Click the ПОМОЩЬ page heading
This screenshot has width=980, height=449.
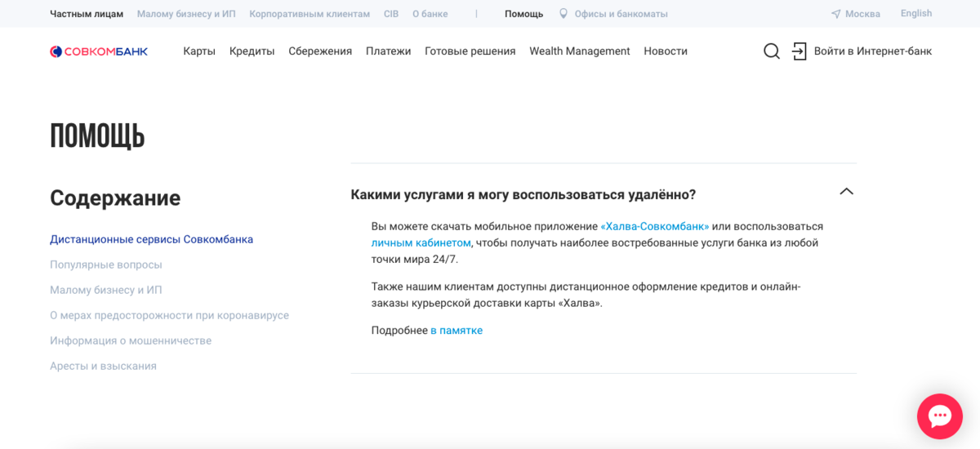[x=97, y=136]
